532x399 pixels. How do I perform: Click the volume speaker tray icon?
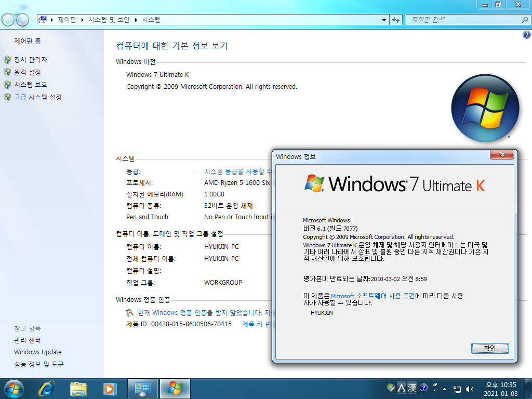tap(470, 389)
